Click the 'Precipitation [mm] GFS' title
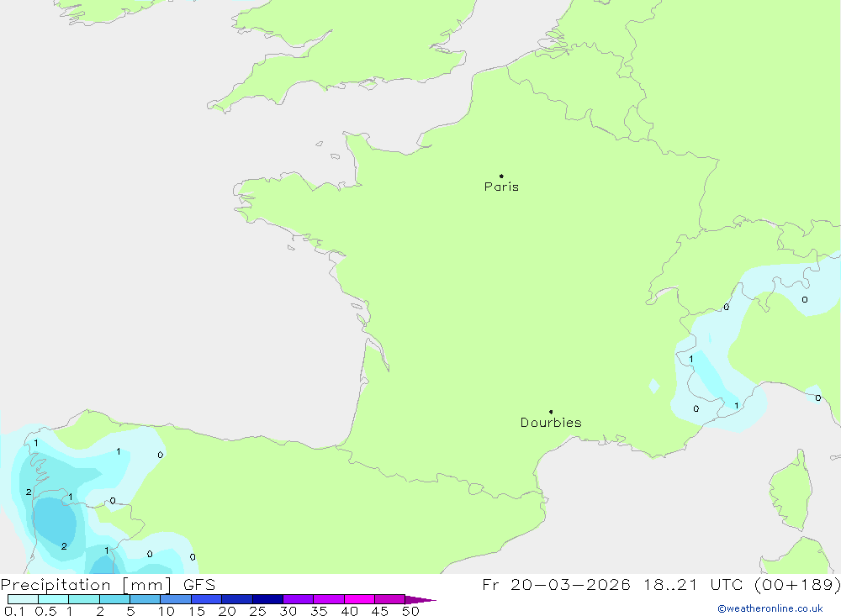The height and width of the screenshot is (616, 841). [108, 584]
